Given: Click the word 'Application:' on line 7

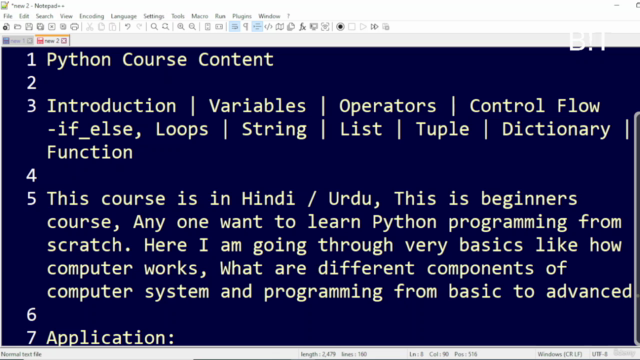Looking at the screenshot, I should tap(111, 338).
